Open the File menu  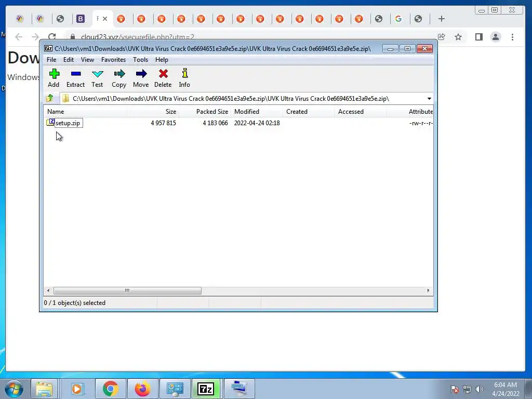point(51,60)
